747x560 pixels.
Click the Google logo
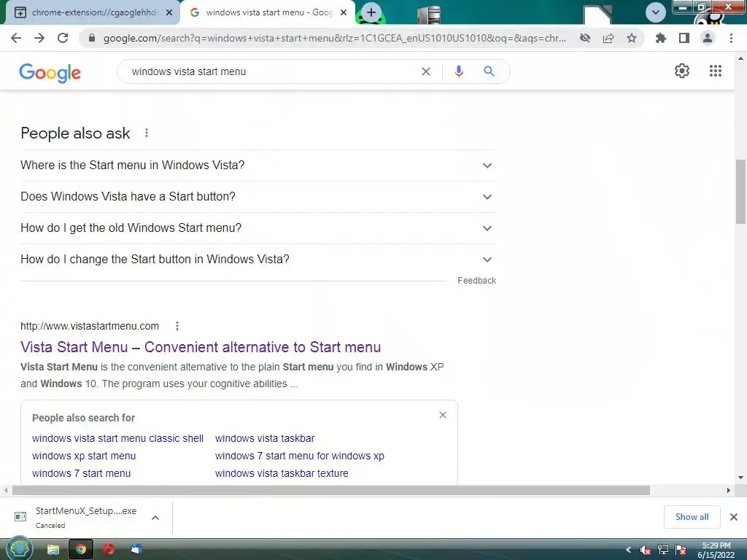point(50,72)
